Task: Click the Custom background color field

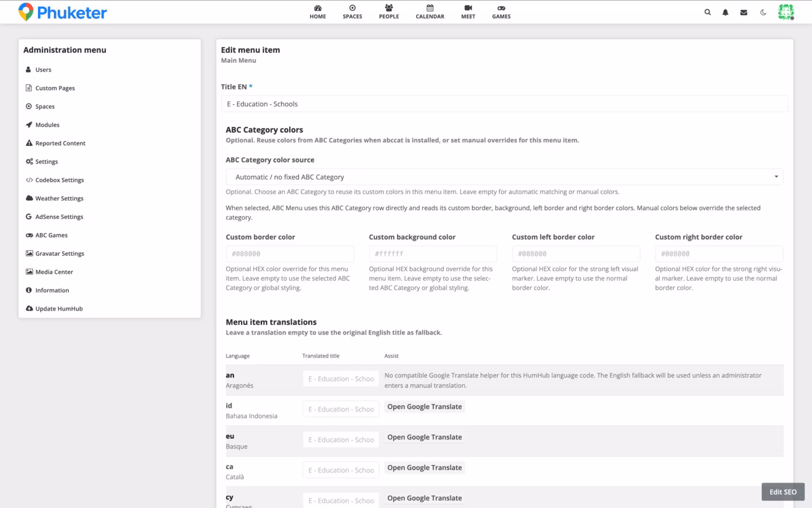Action: (x=433, y=254)
